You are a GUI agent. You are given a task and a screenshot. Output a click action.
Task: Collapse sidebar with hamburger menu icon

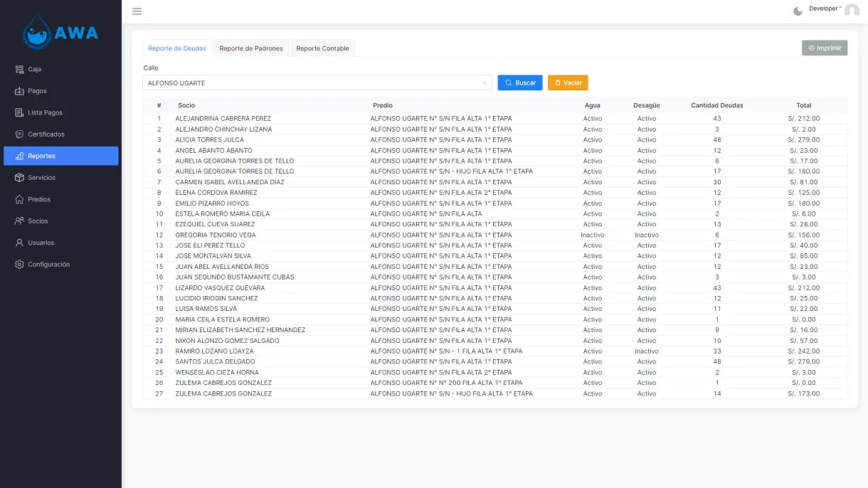coord(137,11)
